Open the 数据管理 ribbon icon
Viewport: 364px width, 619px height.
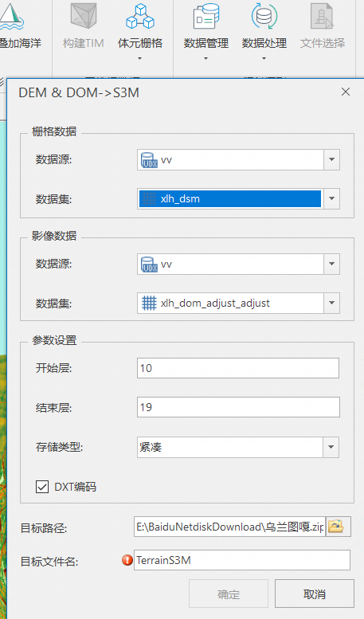pos(206,16)
